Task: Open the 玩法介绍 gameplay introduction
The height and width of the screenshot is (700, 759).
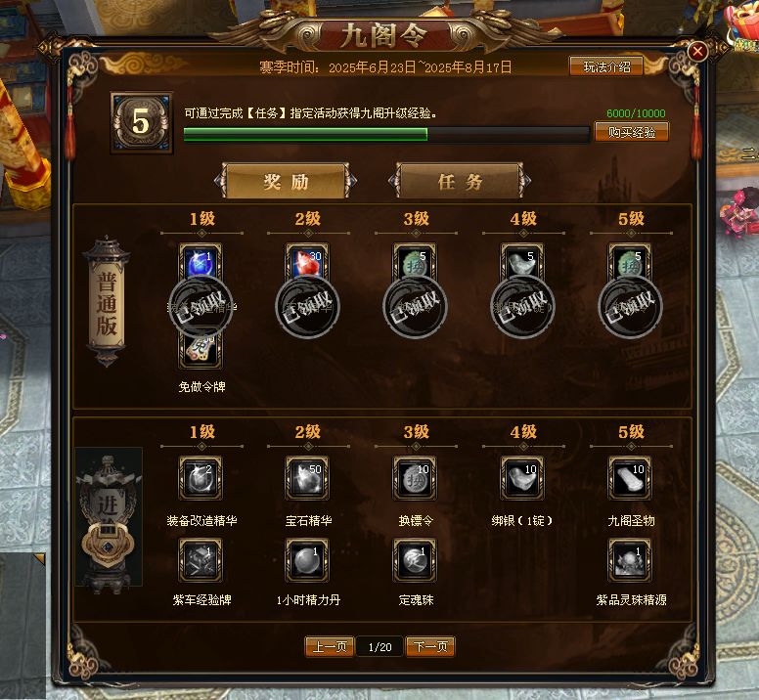Action: [x=606, y=66]
